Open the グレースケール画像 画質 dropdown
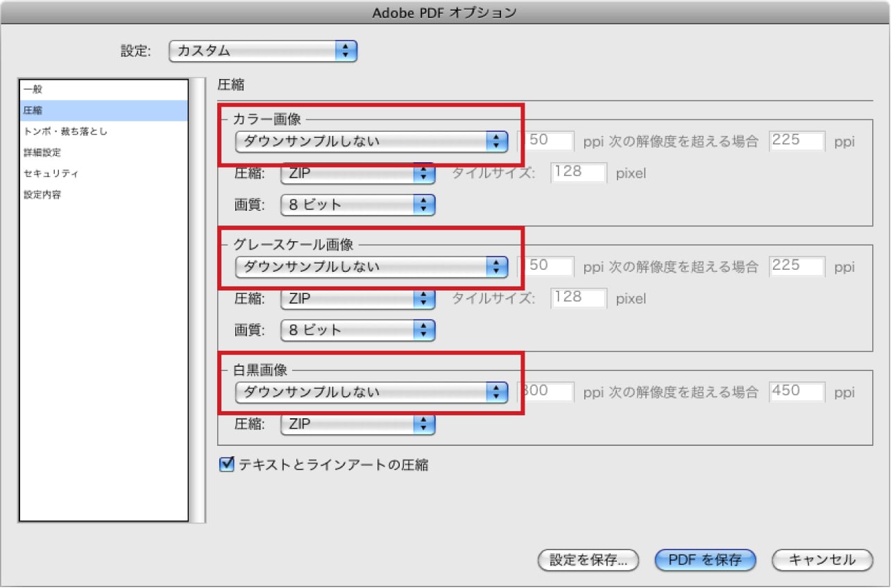 357,329
